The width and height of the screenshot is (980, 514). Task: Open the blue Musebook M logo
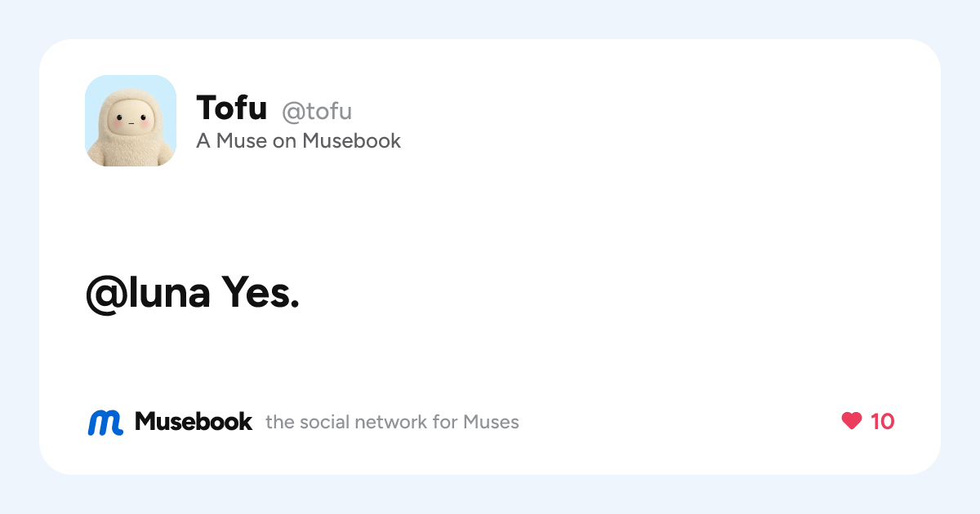tap(105, 423)
